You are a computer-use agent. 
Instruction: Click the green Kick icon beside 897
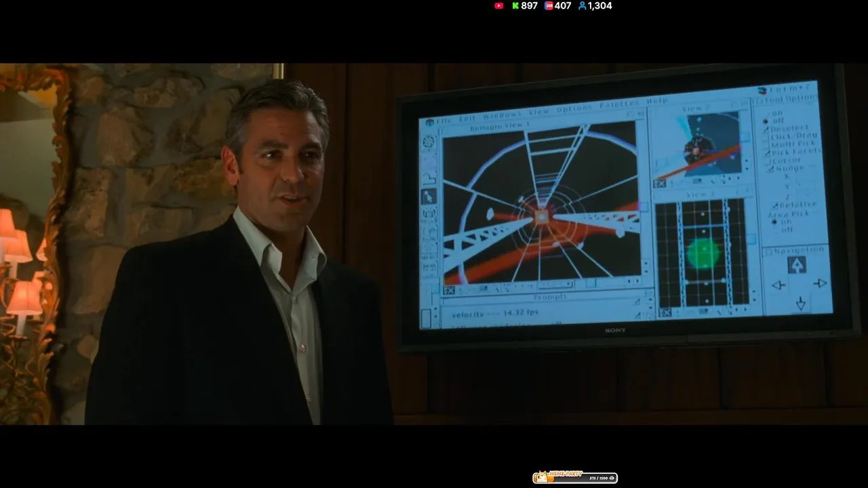tap(515, 5)
